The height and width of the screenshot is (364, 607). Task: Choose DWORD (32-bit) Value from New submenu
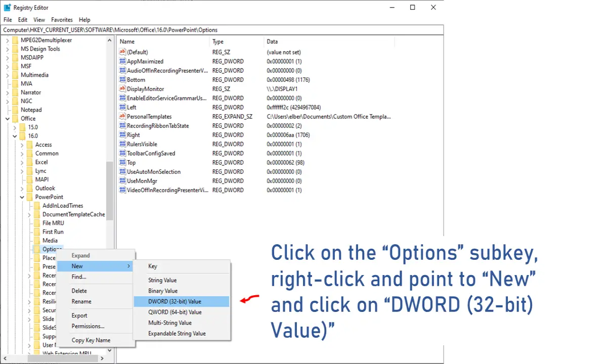[181, 301]
